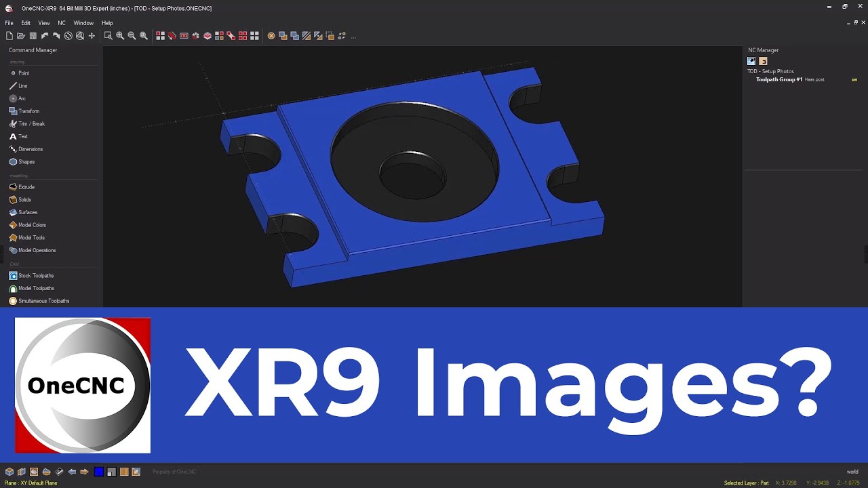Click the right orange arrow icon
The height and width of the screenshot is (488, 868).
[x=84, y=472]
